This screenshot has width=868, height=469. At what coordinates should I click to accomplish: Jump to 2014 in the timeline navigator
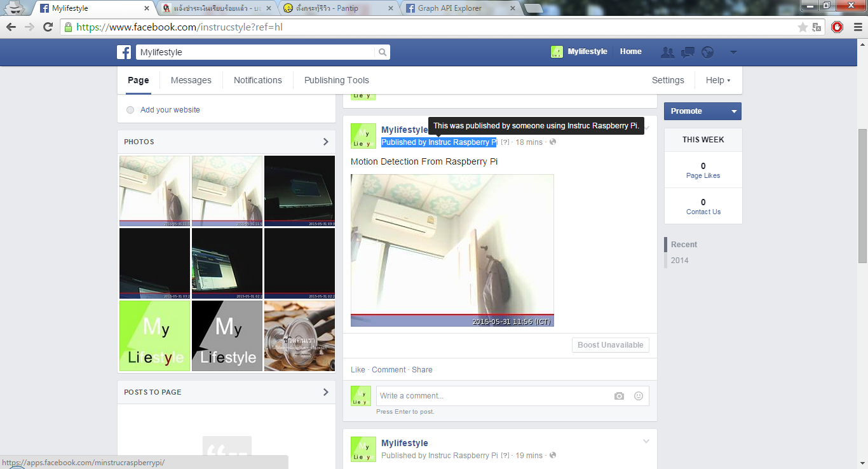pos(679,261)
